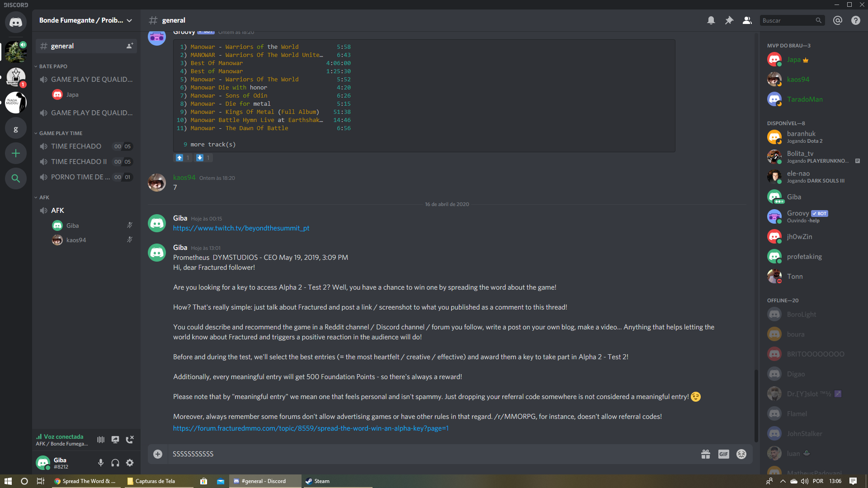Show pinned messages
This screenshot has height=488, width=868.
[729, 20]
